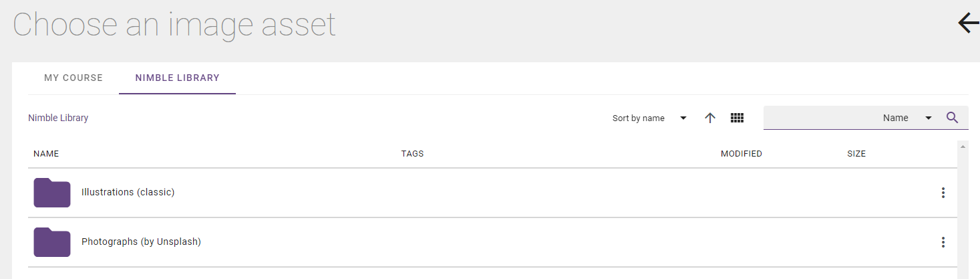The image size is (980, 279).
Task: Click the Nimble Library breadcrumb link
Action: pos(58,118)
